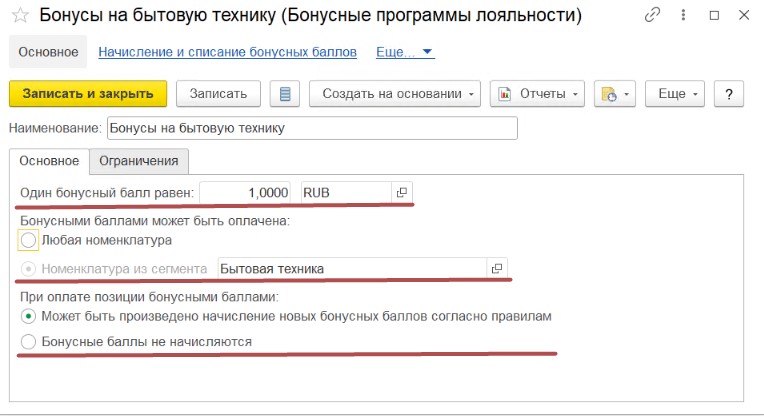Switch to the Ограничения tab
Image resolution: width=764 pixels, height=416 pixels.
click(139, 161)
